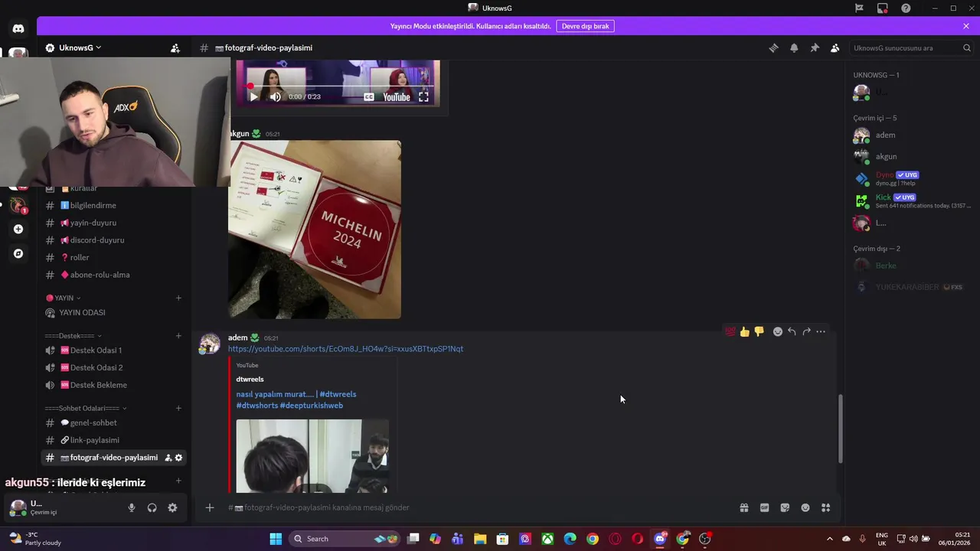Collapse the Destek category
The width and height of the screenshot is (980, 551).
coord(73,335)
